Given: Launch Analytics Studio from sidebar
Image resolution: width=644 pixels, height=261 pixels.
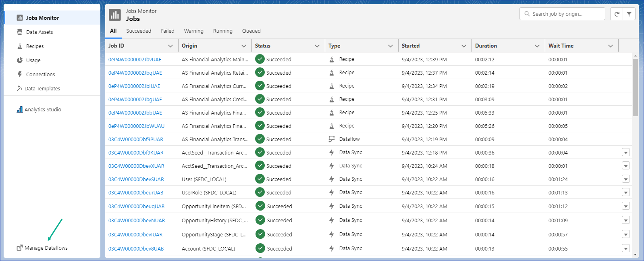Looking at the screenshot, I should 43,110.
